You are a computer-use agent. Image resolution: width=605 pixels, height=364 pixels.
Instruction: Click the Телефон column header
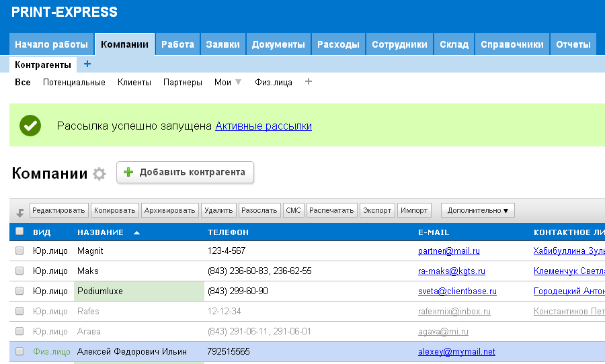[x=228, y=232]
